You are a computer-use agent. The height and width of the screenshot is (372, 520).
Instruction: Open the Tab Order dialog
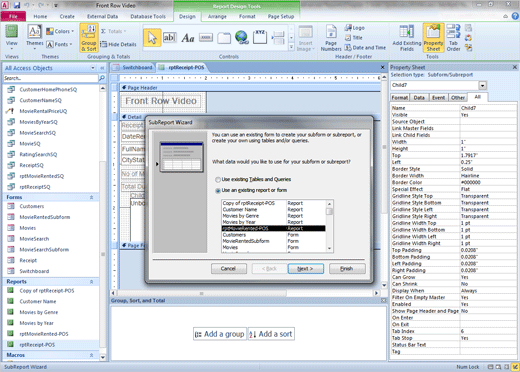pos(453,38)
